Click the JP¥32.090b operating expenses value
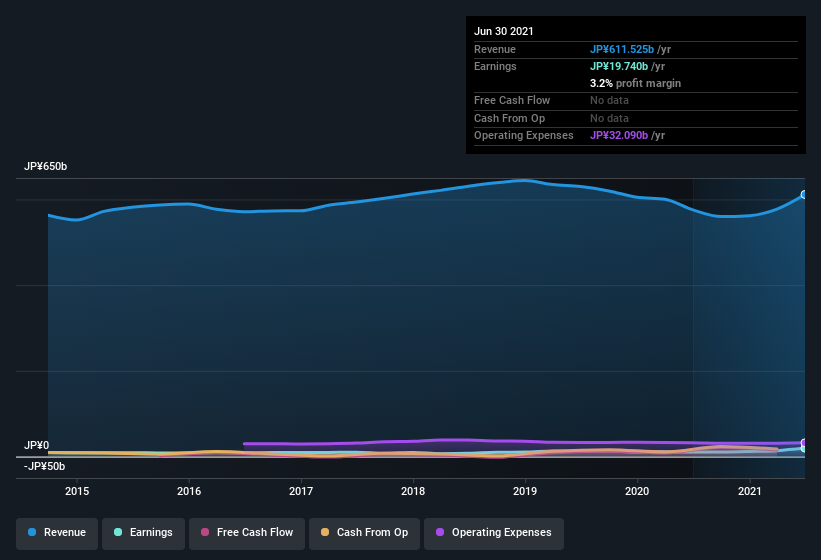 coord(619,136)
